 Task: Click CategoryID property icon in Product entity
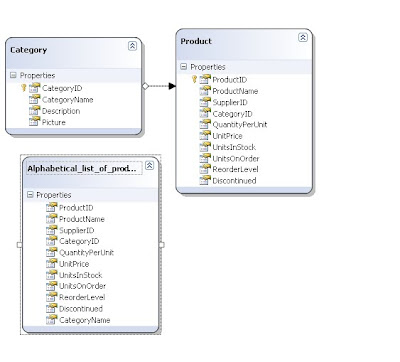point(205,113)
